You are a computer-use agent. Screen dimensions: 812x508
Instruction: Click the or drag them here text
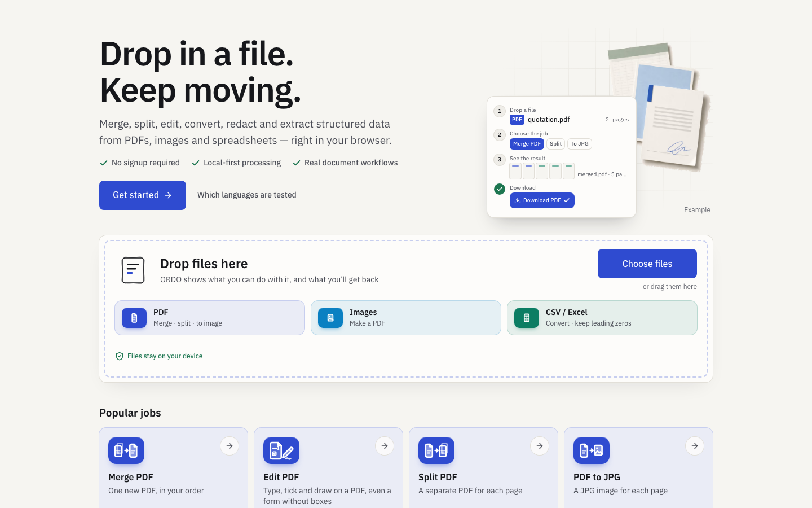pos(670,287)
